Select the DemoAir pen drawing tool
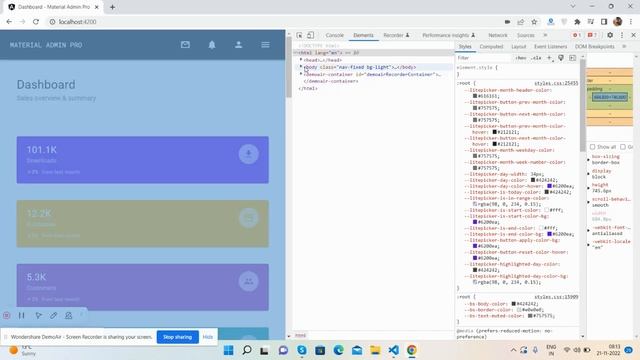The image size is (640, 360). pyautogui.click(x=53, y=315)
